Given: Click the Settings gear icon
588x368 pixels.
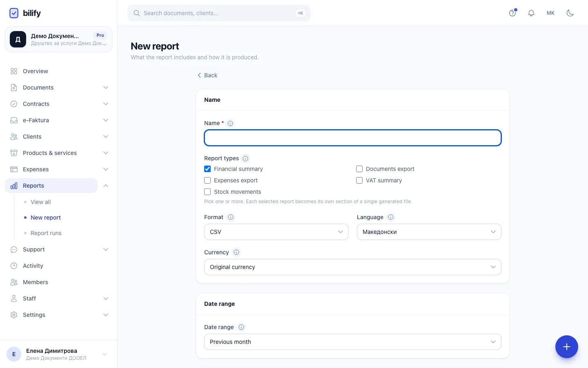Looking at the screenshot, I should pos(14,315).
